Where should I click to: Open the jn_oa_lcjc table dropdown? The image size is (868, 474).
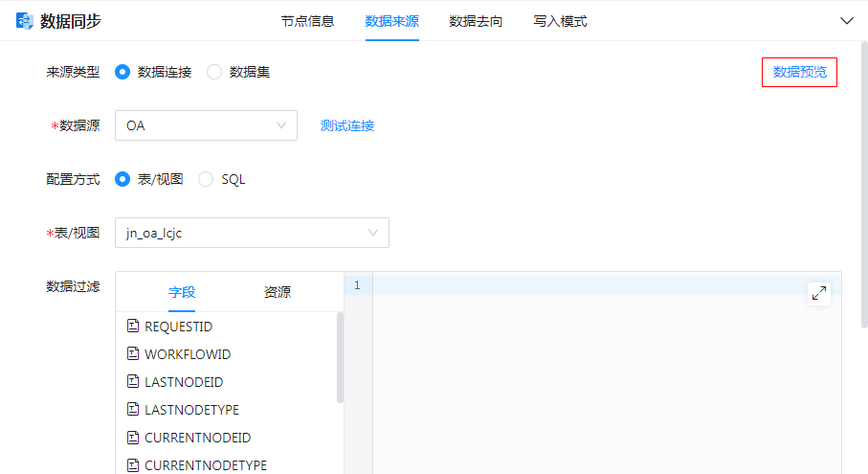[251, 233]
